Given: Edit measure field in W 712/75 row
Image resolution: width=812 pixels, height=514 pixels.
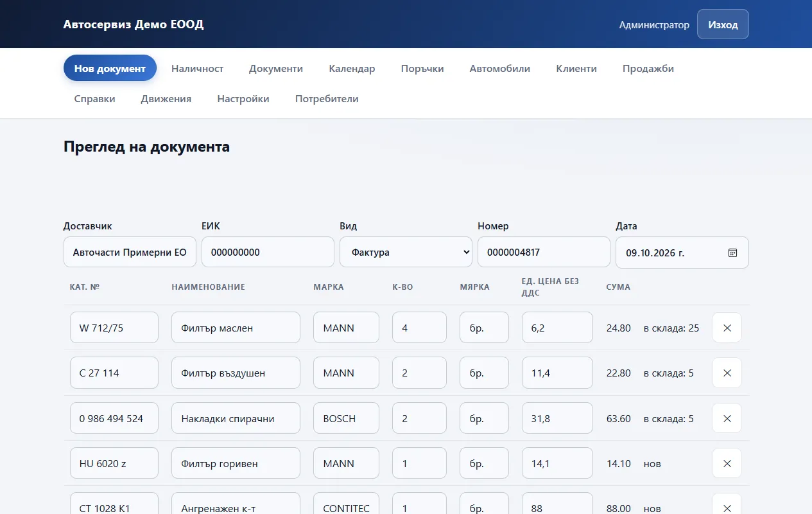Looking at the screenshot, I should pyautogui.click(x=484, y=328).
